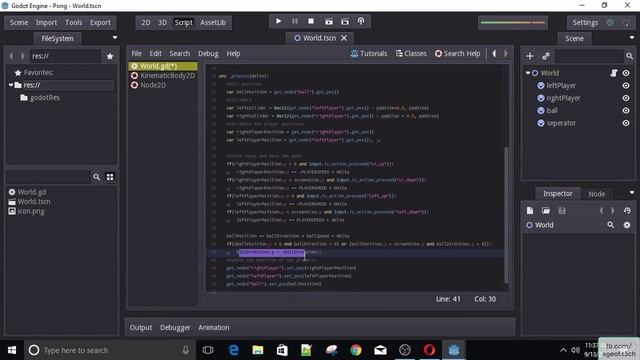The width and height of the screenshot is (640, 360).
Task: Open the Import menu
Action: [x=46, y=22]
